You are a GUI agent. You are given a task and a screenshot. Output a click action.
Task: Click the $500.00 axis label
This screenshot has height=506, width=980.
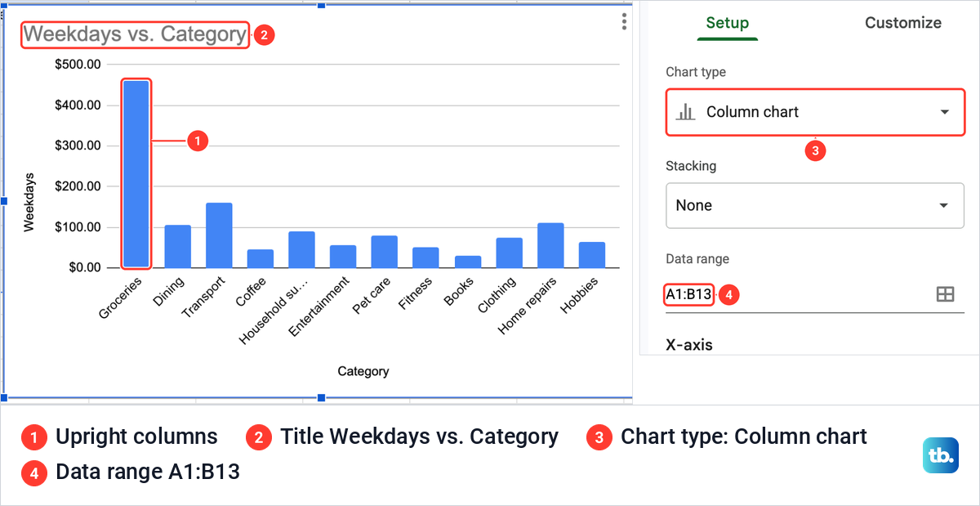pos(78,65)
